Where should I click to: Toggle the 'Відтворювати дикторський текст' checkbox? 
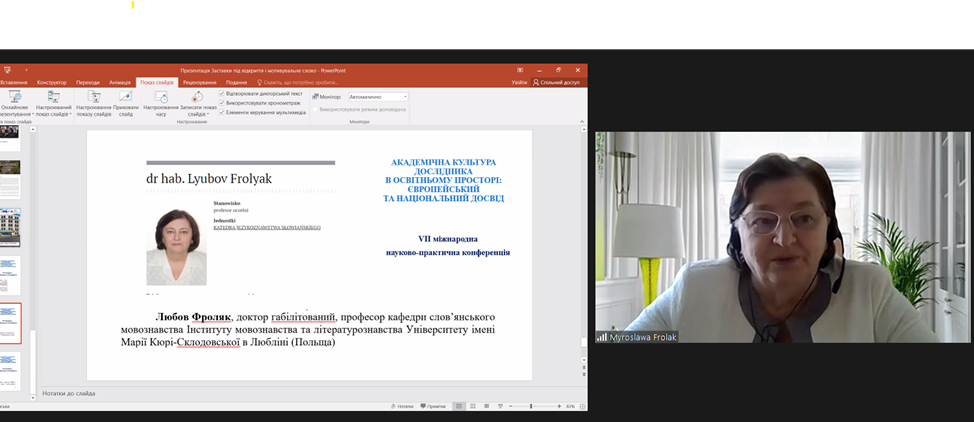click(x=222, y=93)
